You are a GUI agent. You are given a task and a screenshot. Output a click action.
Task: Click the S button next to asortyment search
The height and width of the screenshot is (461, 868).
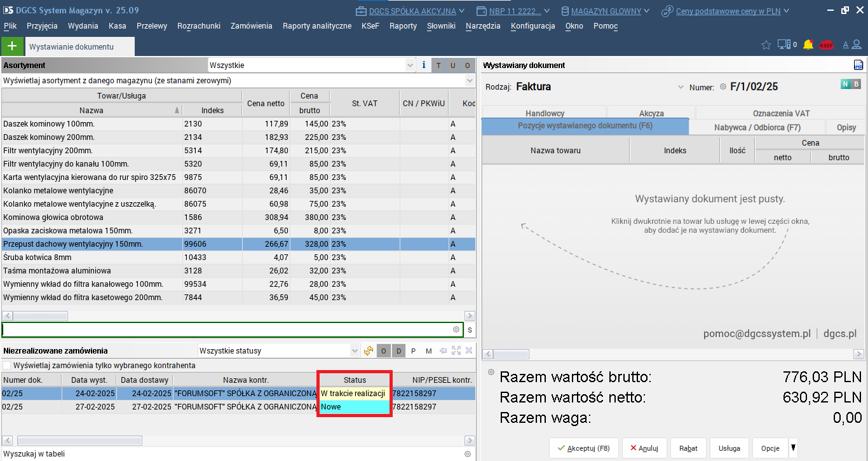click(x=470, y=330)
